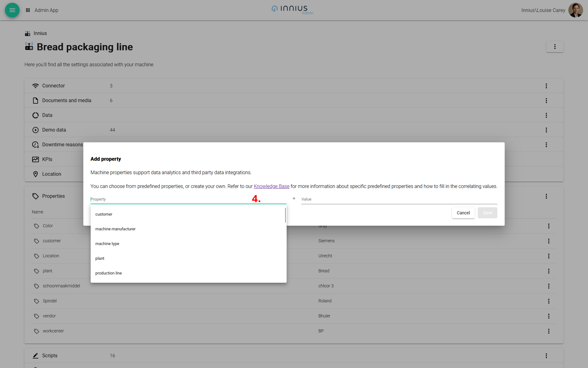Cancel the Add property dialog
The height and width of the screenshot is (368, 588).
point(463,213)
